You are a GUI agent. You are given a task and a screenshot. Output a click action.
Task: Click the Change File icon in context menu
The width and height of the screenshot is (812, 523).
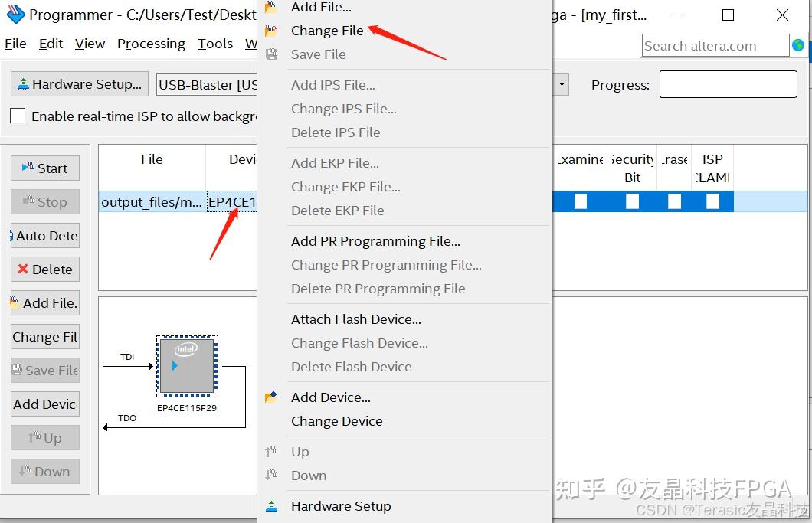pos(271,31)
